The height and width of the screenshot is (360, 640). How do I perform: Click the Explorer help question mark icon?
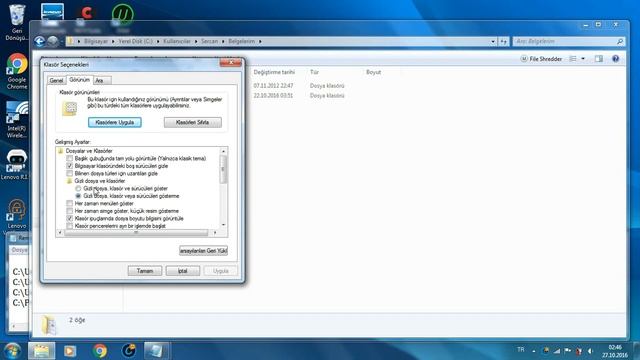[616, 59]
